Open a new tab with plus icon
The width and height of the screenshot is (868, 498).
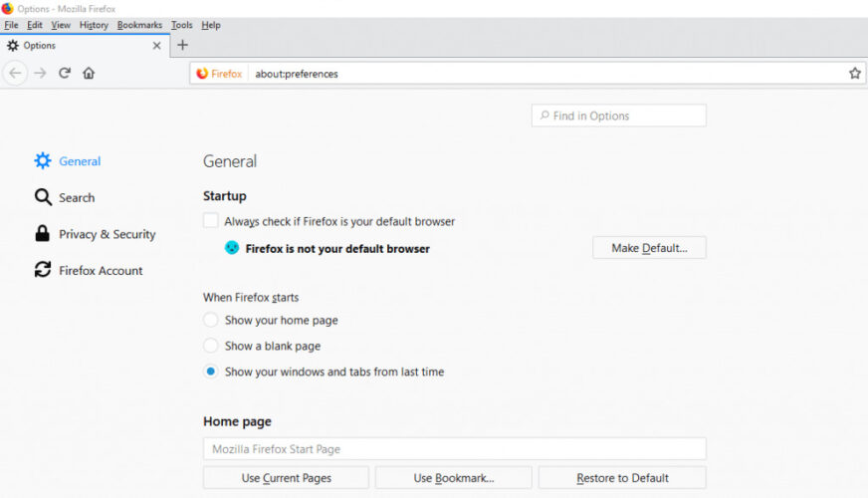click(x=182, y=45)
